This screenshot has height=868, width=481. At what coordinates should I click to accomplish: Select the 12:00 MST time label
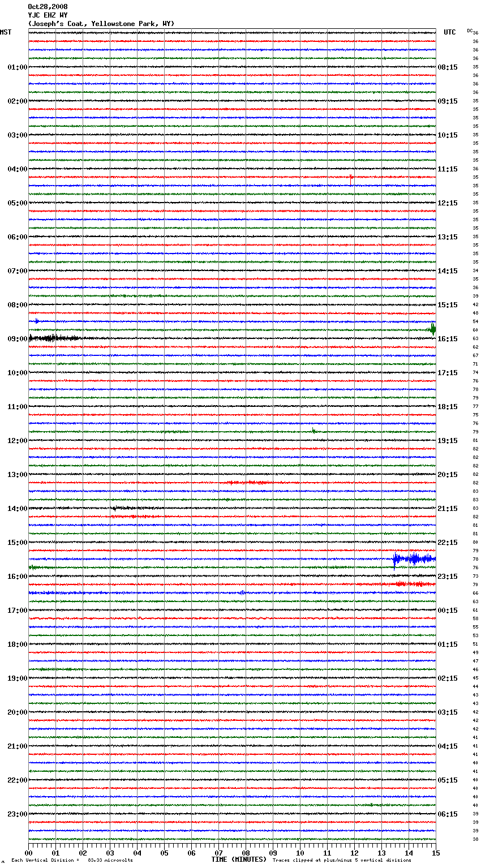click(18, 441)
